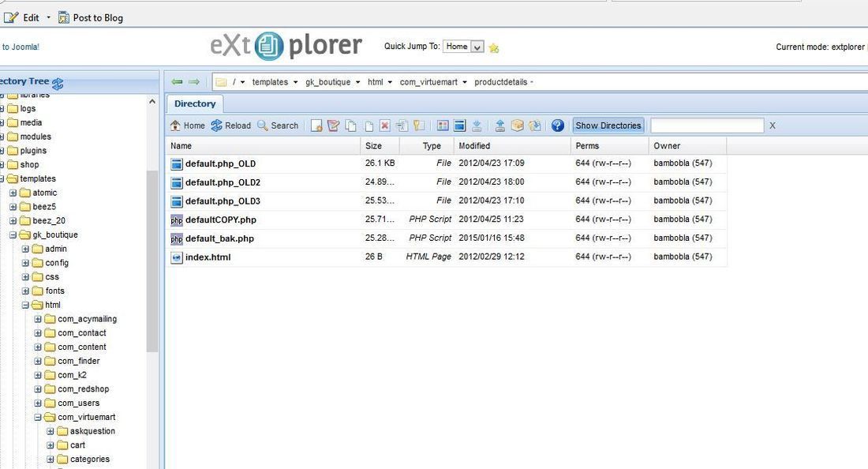Reload the directory listing
The image size is (868, 469).
point(231,126)
